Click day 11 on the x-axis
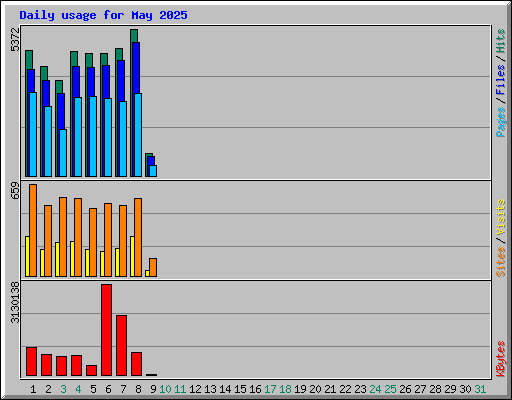This screenshot has width=512, height=400. click(180, 389)
